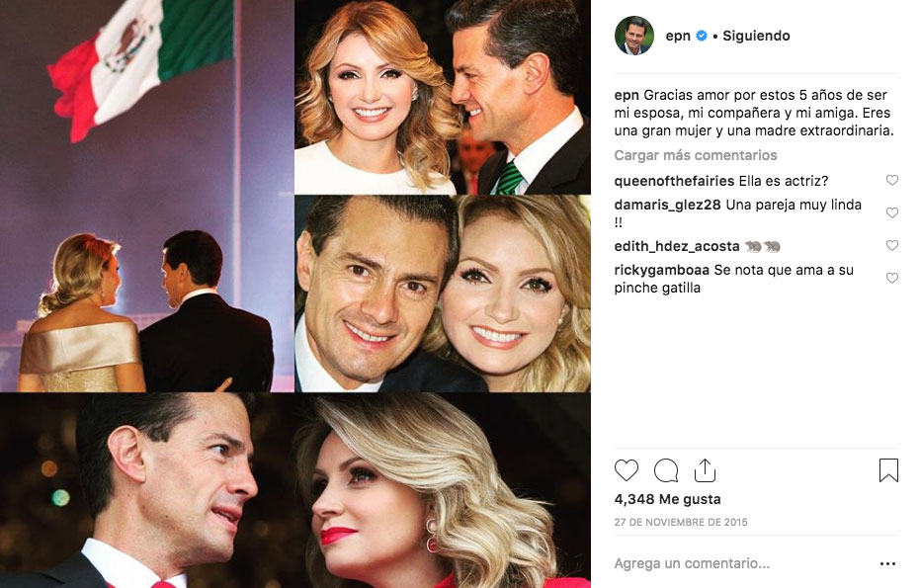Like edith_hdez_acosta's comment heart
The image size is (920, 588).
(x=892, y=245)
